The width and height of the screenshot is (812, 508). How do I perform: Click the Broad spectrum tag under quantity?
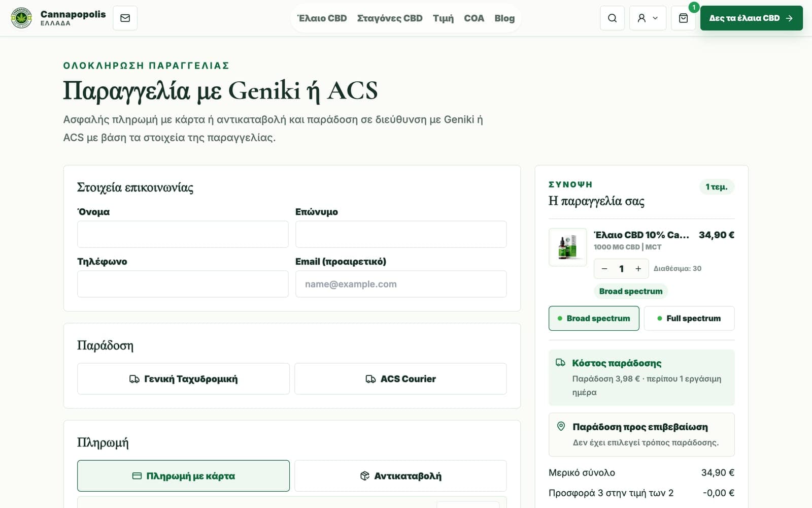point(631,292)
